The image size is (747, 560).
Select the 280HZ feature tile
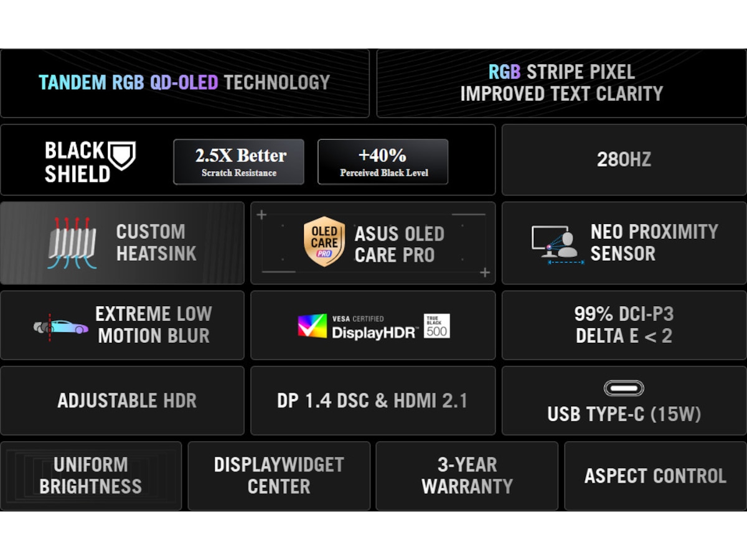point(624,160)
